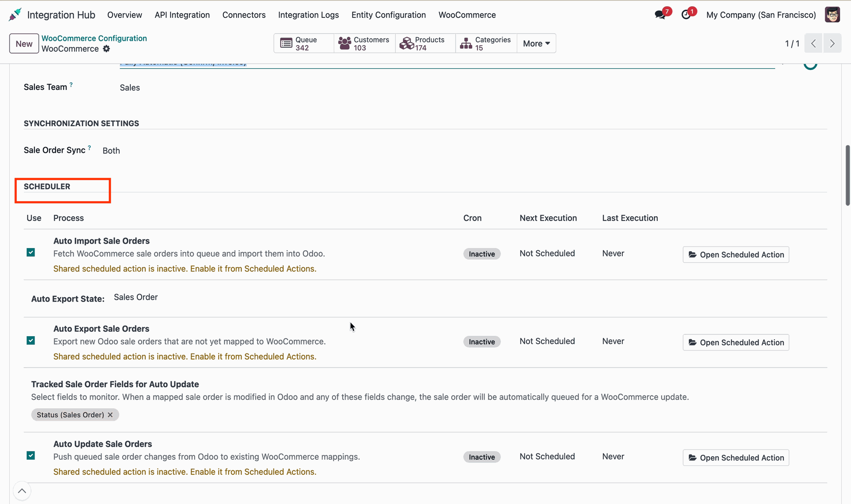Click the Inactive badge for Auto Import Sale Orders
Screen dimensions: 851x504
click(482, 254)
